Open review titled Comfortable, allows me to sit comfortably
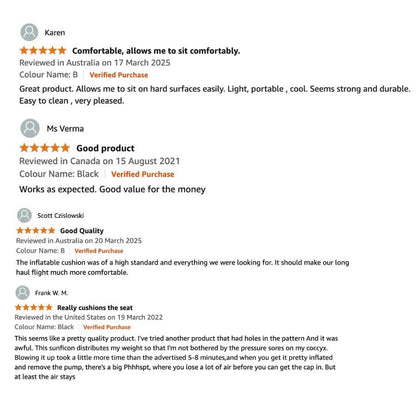The width and height of the screenshot is (416, 416). (156, 51)
